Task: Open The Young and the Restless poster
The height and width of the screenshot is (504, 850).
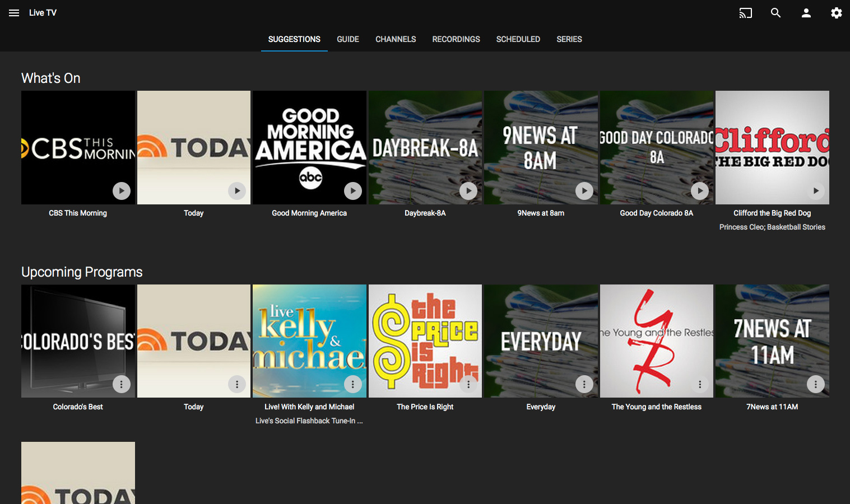Action: point(657,341)
